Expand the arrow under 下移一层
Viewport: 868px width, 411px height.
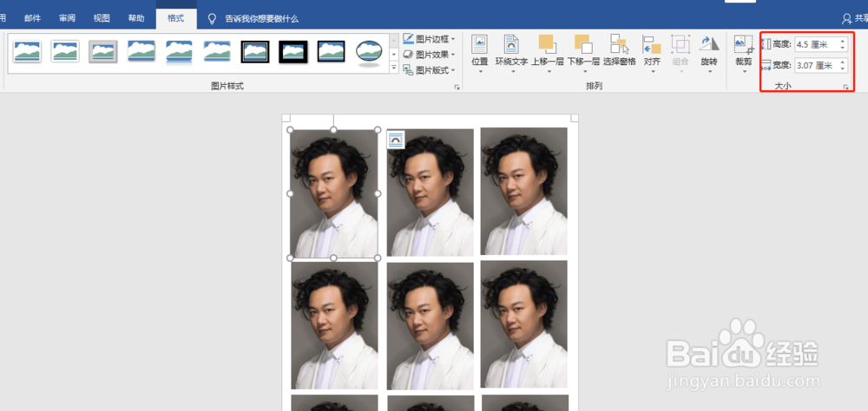point(583,71)
